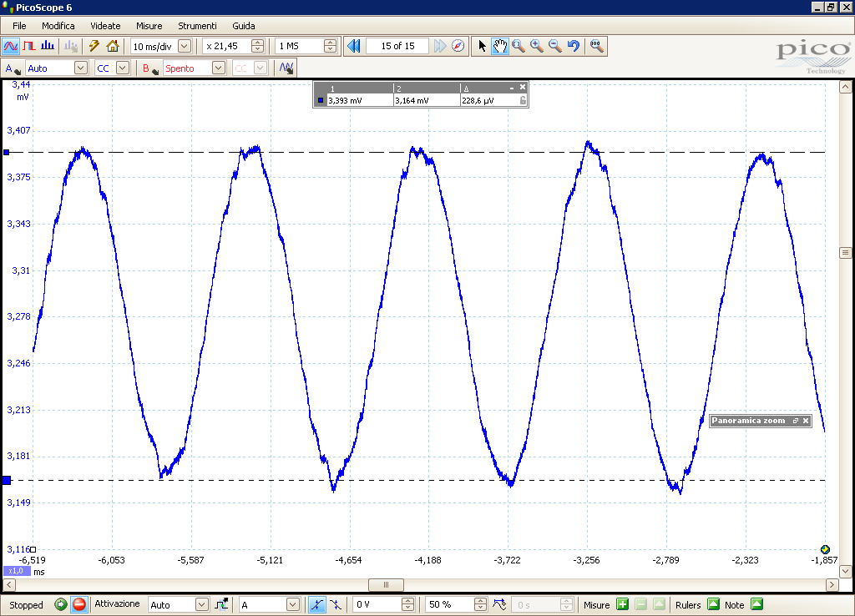Click the Stopped status text

pyautogui.click(x=26, y=605)
